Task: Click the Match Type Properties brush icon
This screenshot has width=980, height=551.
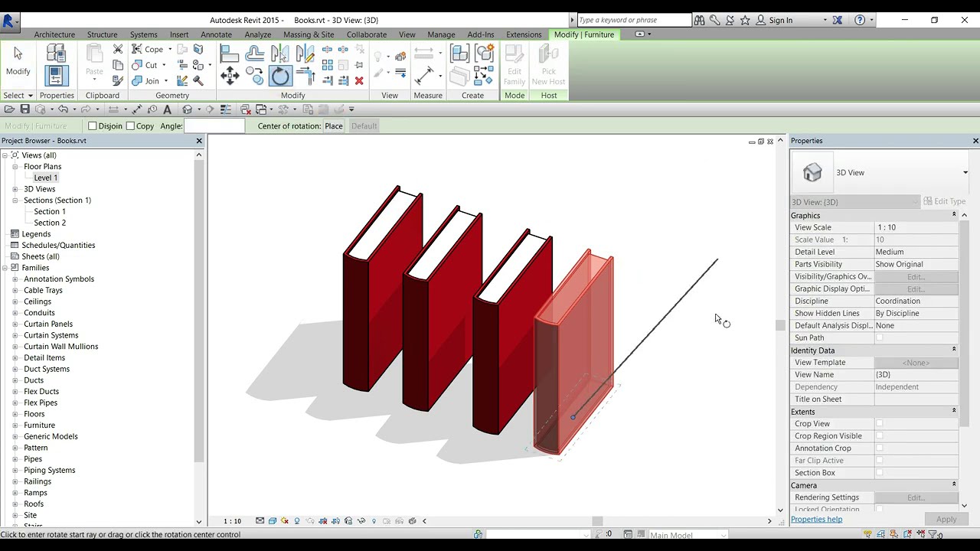Action: [x=118, y=80]
